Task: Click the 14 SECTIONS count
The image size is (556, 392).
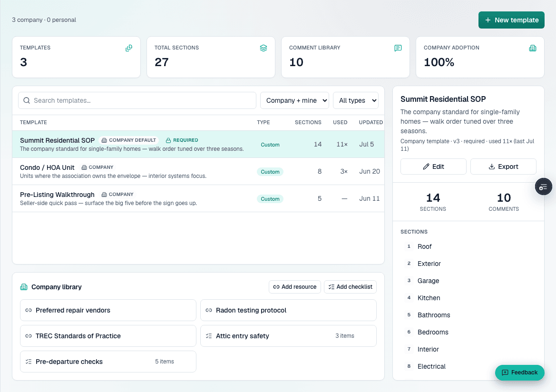Action: (x=433, y=202)
